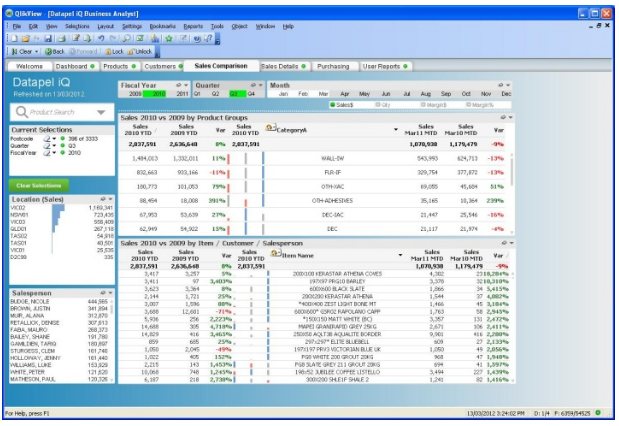Click the New document toolbar icon
Viewport: 619px width, 426px height.
[14, 39]
